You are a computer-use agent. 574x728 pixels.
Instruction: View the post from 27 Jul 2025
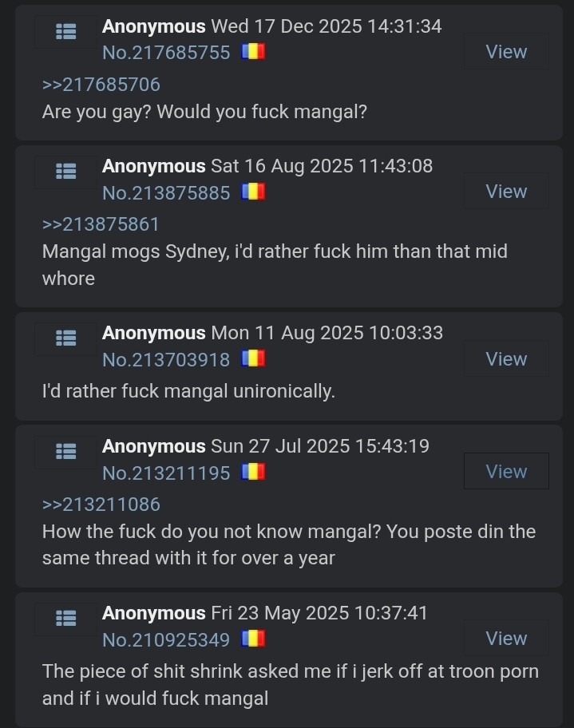(506, 471)
